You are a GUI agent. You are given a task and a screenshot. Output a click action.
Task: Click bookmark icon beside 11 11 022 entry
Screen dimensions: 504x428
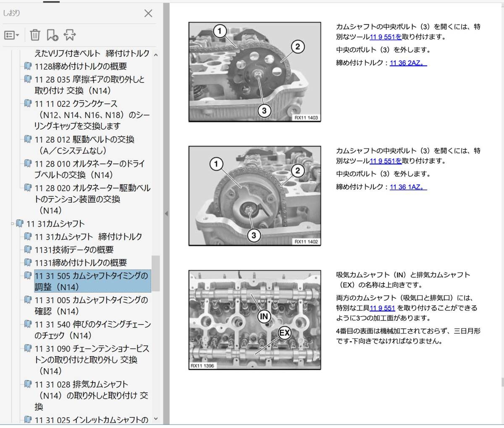point(28,103)
